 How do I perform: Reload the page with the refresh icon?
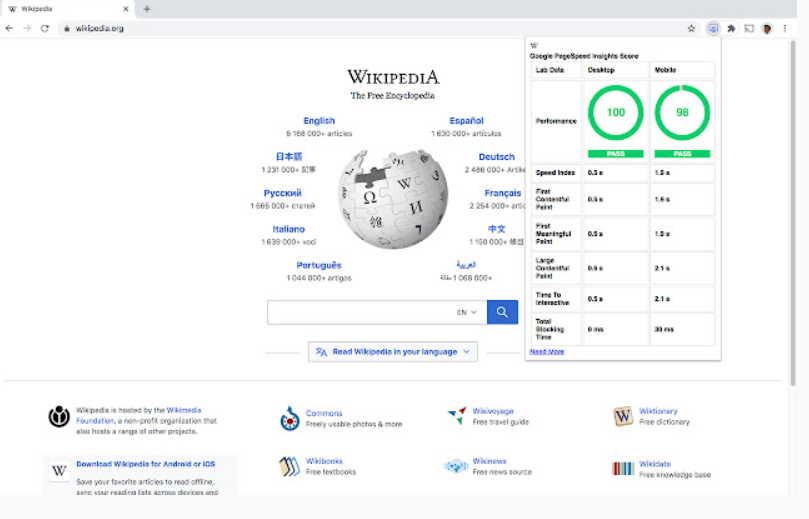point(45,28)
